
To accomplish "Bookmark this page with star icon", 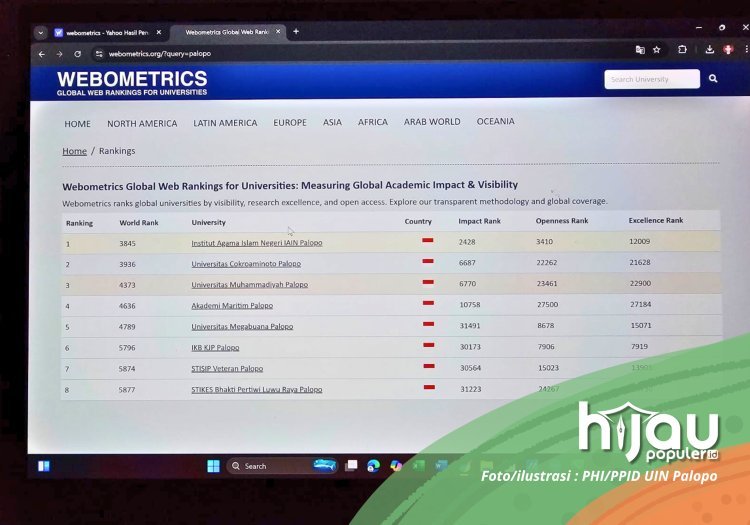I will click(657, 50).
